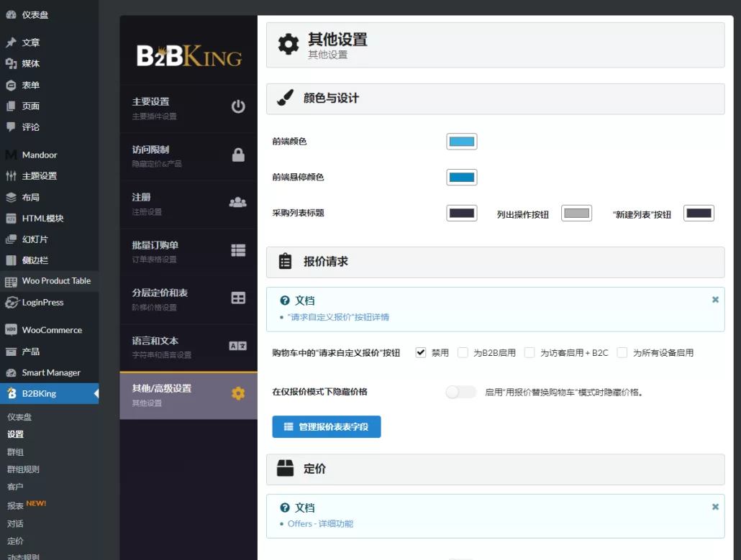
Task: Click the power icon on 主要设置 tab
Action: tap(238, 106)
